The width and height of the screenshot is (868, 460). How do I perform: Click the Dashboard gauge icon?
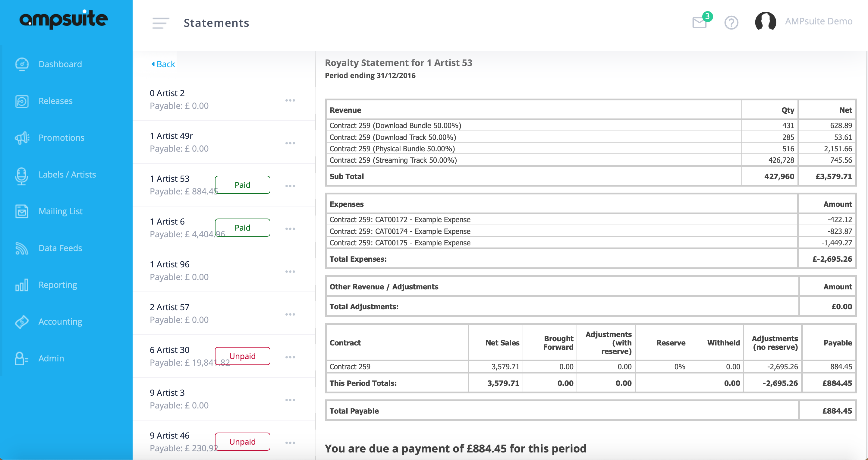22,64
